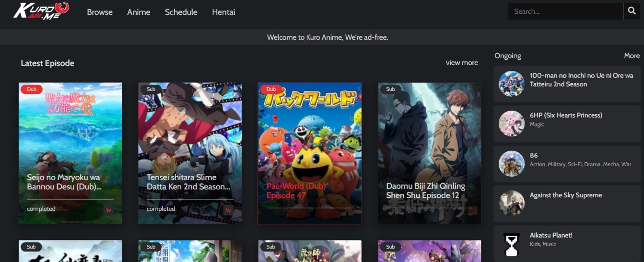Screen dimensions: 644x262
Task: Open the 86 ongoing title
Action: [534, 155]
